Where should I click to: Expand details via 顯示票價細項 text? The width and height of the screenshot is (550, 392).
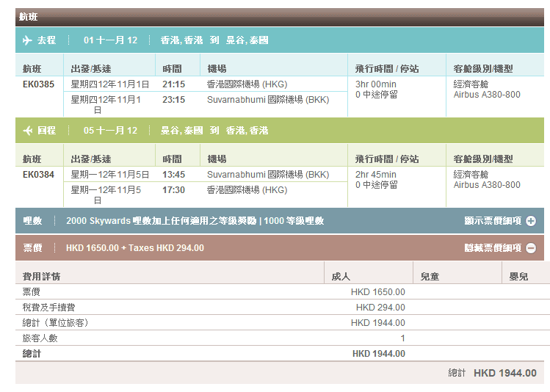click(x=493, y=221)
